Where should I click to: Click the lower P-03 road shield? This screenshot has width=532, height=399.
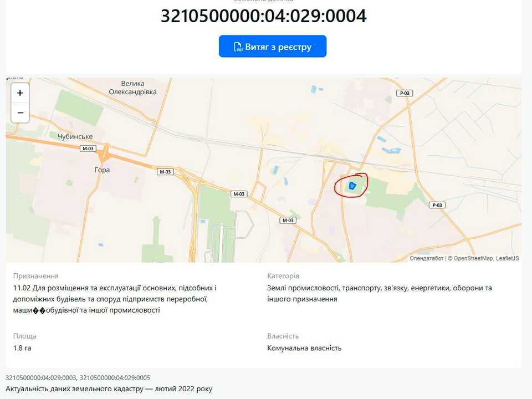pos(437,205)
